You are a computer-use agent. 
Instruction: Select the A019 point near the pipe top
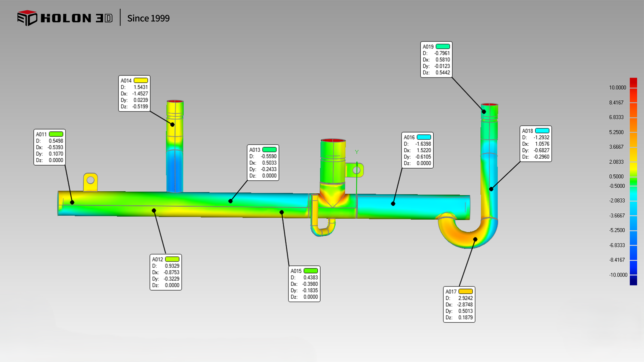pos(484,112)
